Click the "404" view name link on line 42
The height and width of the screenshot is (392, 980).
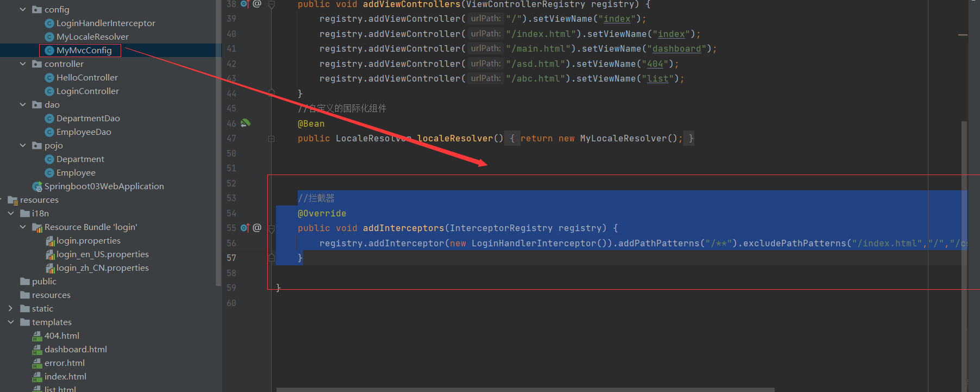pos(655,64)
